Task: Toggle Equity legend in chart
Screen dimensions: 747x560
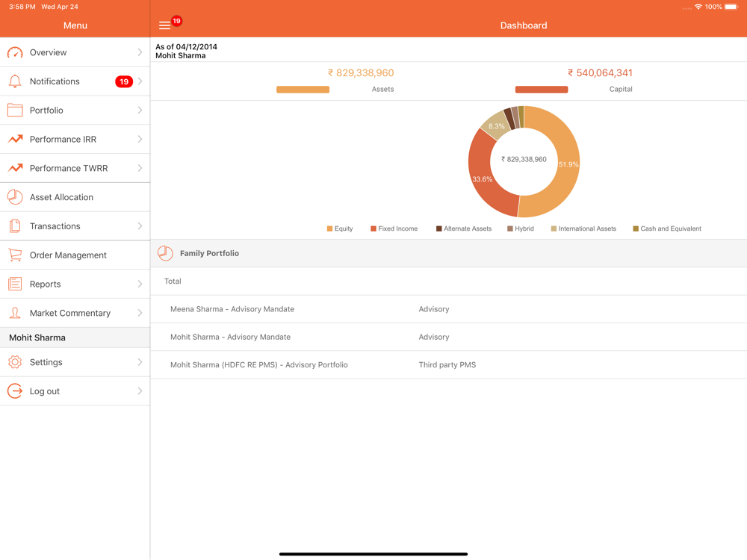Action: (x=340, y=228)
